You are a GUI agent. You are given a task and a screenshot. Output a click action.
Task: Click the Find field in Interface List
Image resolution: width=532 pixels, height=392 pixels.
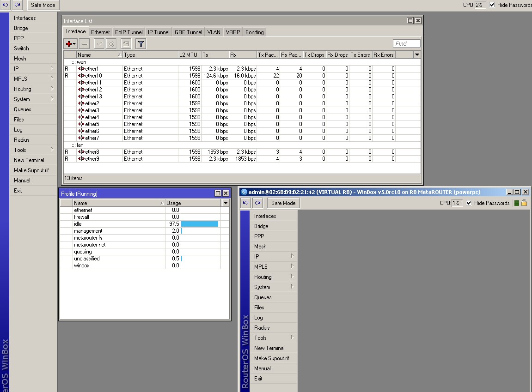click(406, 44)
